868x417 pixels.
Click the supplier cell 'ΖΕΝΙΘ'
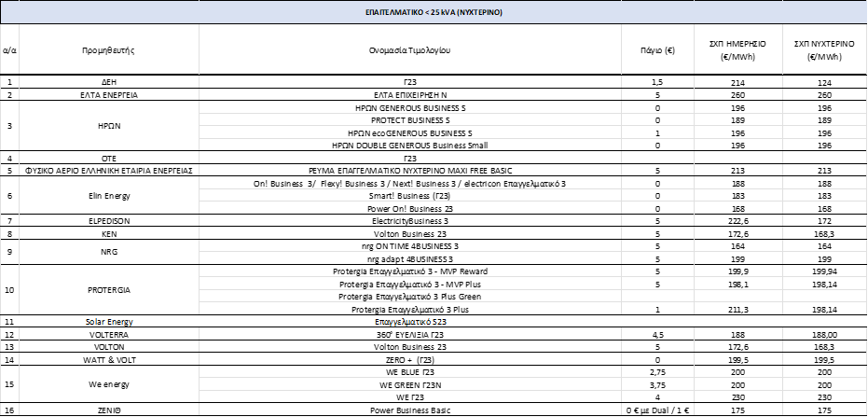coord(108,410)
